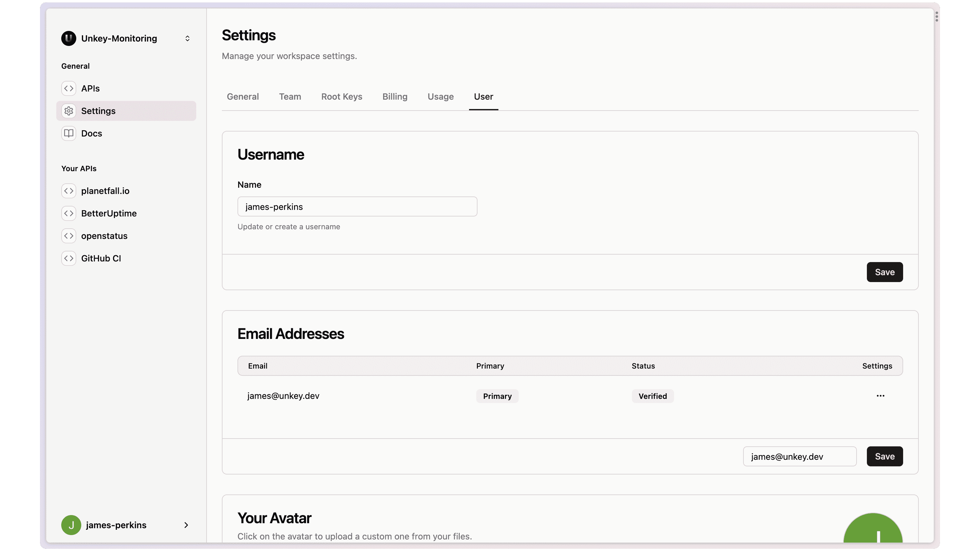Click the openstatus API icon
Image resolution: width=980 pixels, height=551 pixels.
(69, 236)
